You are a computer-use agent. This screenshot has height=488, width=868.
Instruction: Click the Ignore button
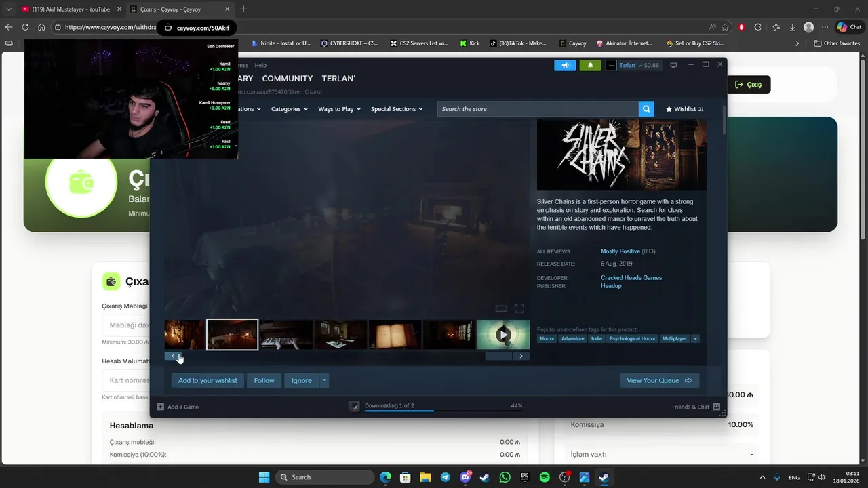302,380
